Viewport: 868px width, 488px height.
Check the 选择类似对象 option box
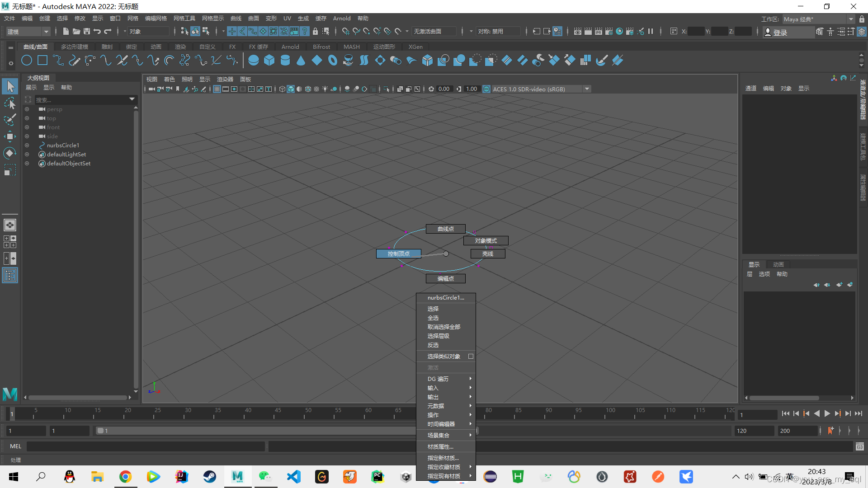click(x=471, y=357)
